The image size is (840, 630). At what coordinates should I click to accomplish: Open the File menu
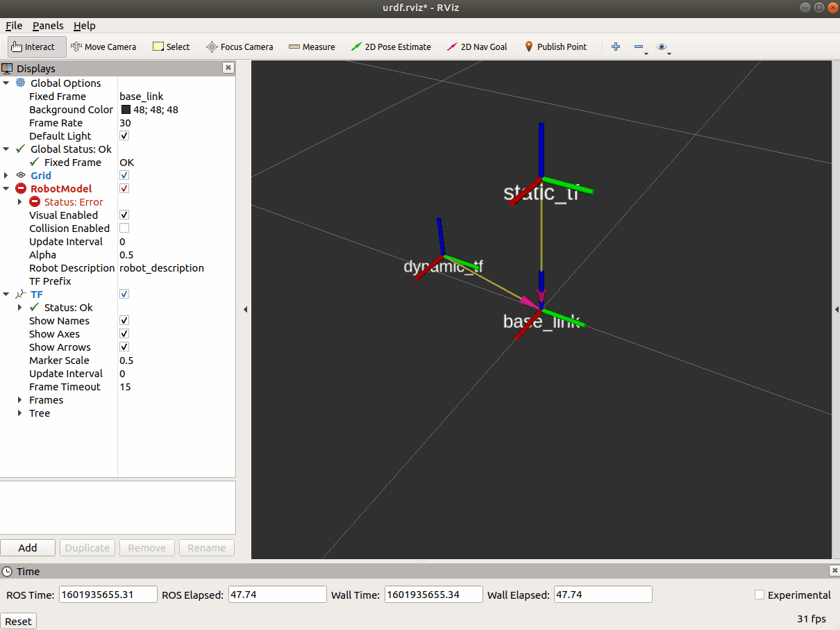pyautogui.click(x=14, y=26)
